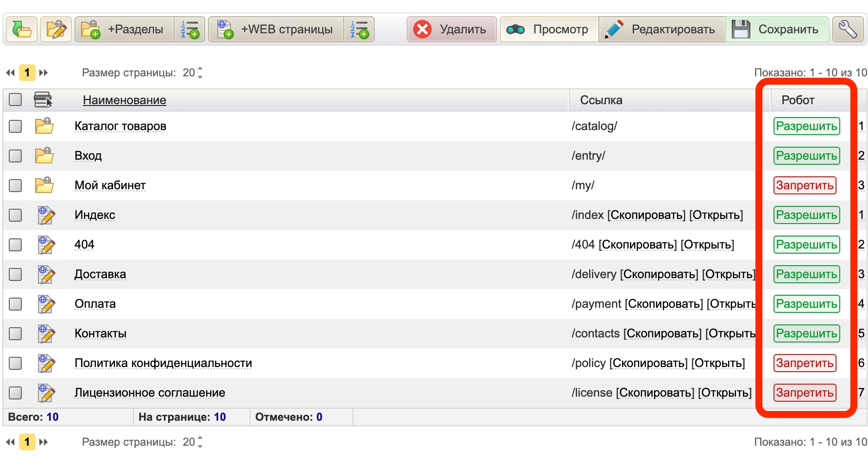Add a page with +WEB страницы button
The image size is (868, 467).
pyautogui.click(x=276, y=29)
